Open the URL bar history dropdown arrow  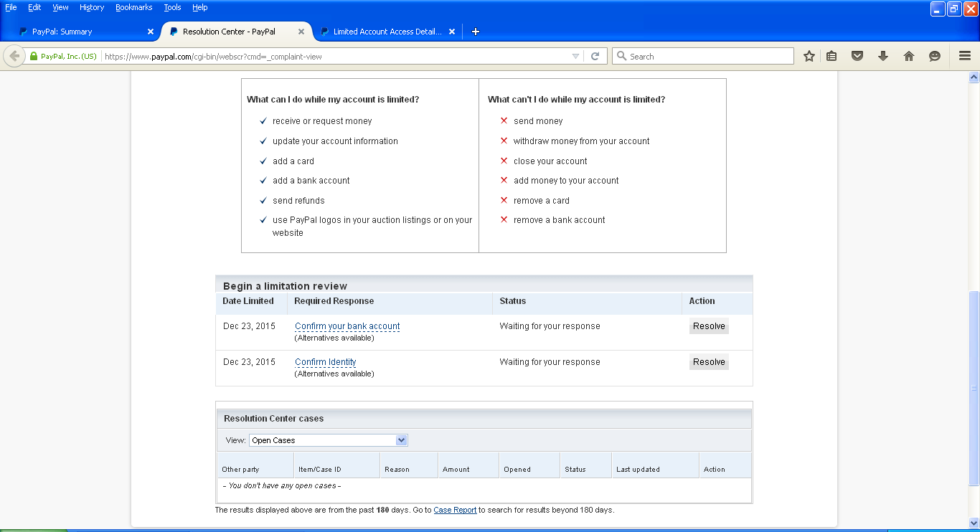(575, 56)
